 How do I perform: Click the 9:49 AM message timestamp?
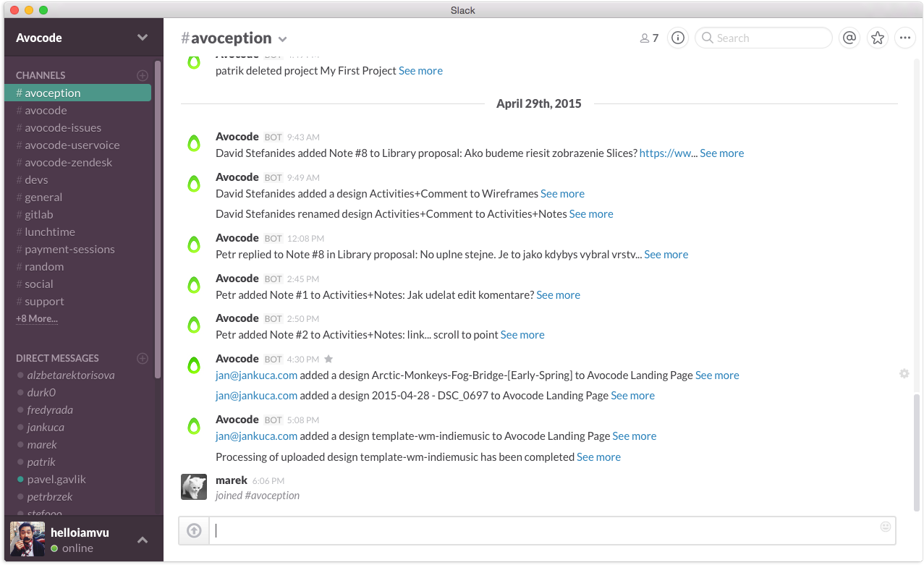click(303, 178)
